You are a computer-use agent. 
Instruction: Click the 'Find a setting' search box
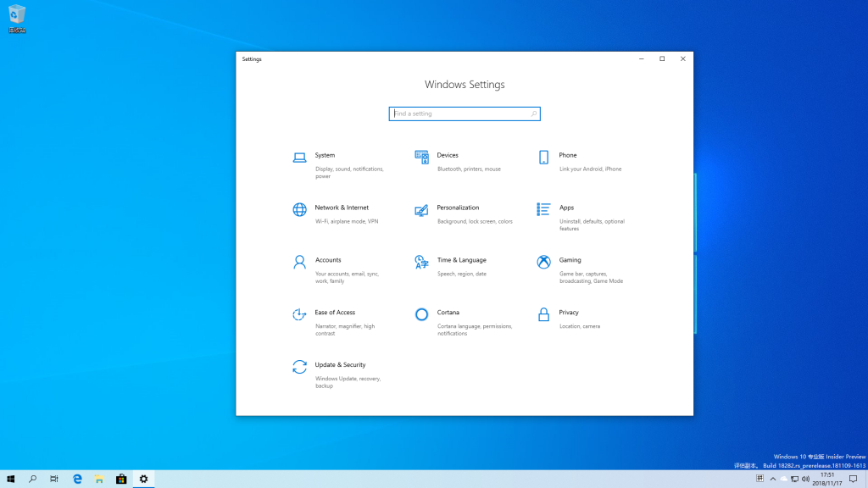pyautogui.click(x=465, y=113)
